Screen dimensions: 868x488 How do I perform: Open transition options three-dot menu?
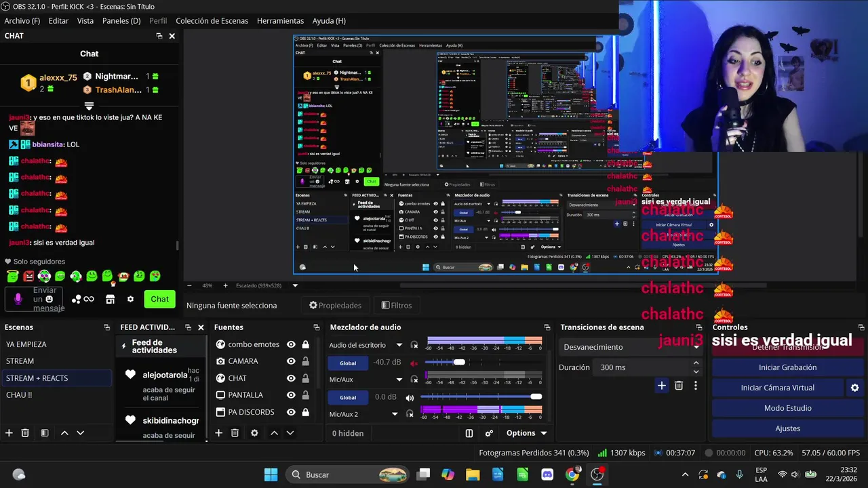click(x=695, y=386)
